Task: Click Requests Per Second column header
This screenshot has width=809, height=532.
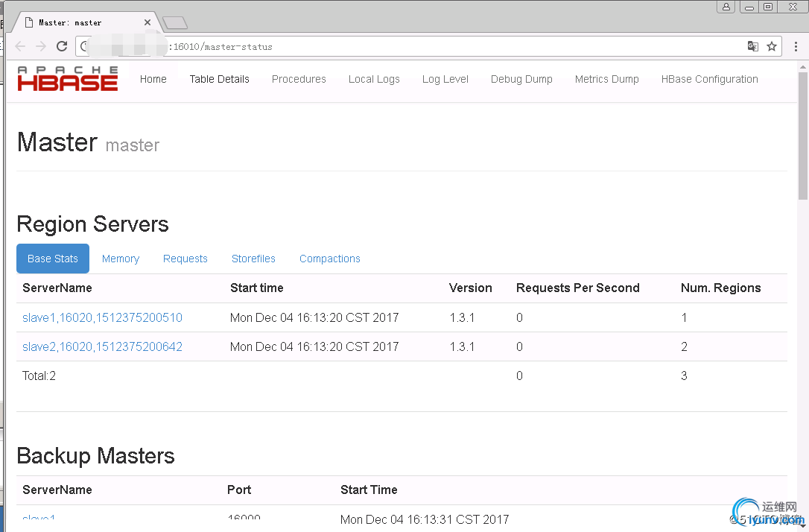Action: pyautogui.click(x=578, y=288)
